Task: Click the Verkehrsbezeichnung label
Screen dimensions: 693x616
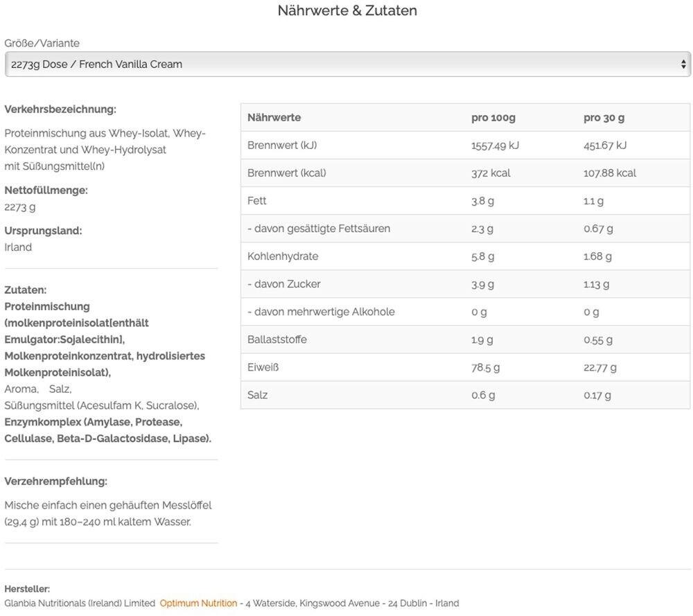Action: 60,109
